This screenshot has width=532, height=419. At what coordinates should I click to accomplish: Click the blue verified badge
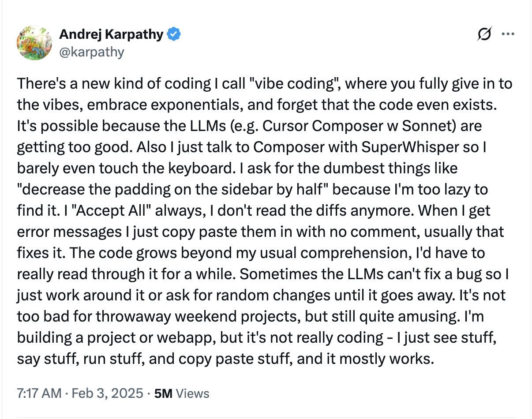coord(173,34)
